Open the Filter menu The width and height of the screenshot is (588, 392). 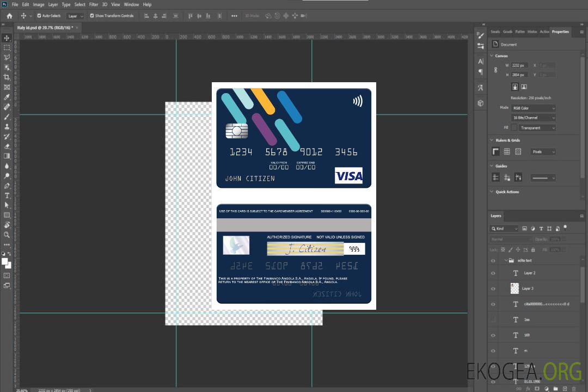94,4
